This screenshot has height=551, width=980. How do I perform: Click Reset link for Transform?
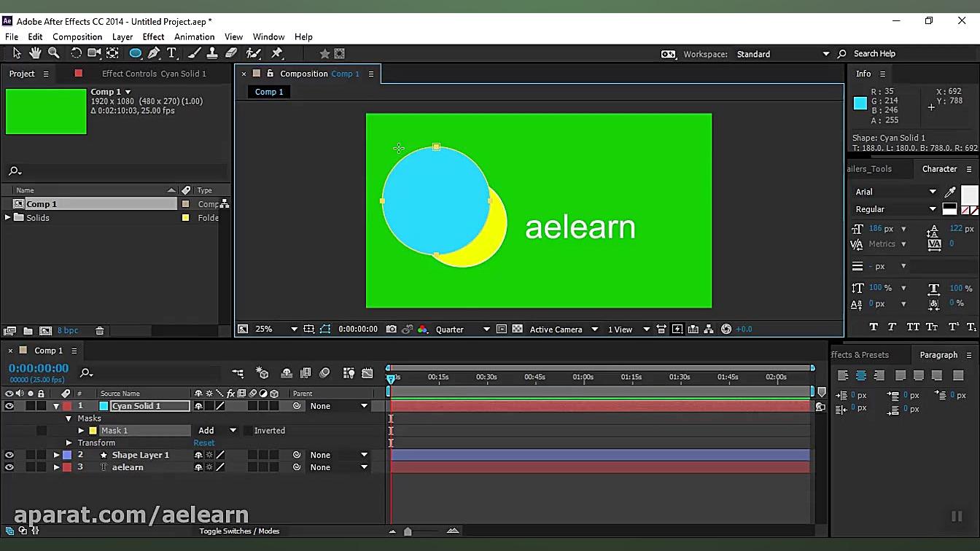(204, 443)
